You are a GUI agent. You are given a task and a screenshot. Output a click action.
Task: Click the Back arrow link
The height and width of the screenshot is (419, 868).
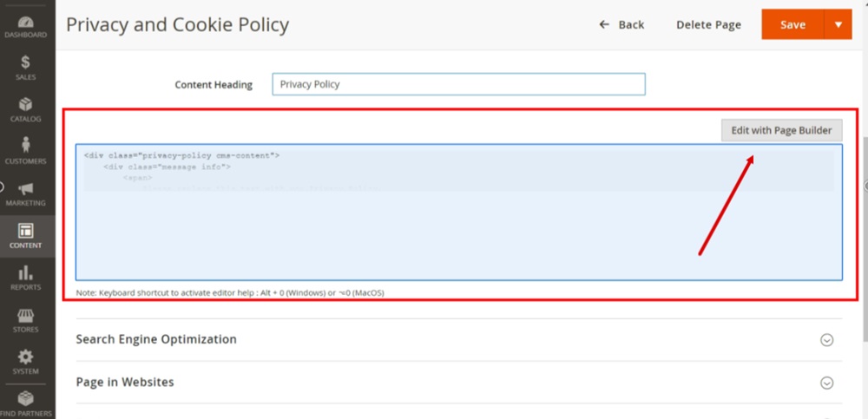[621, 25]
